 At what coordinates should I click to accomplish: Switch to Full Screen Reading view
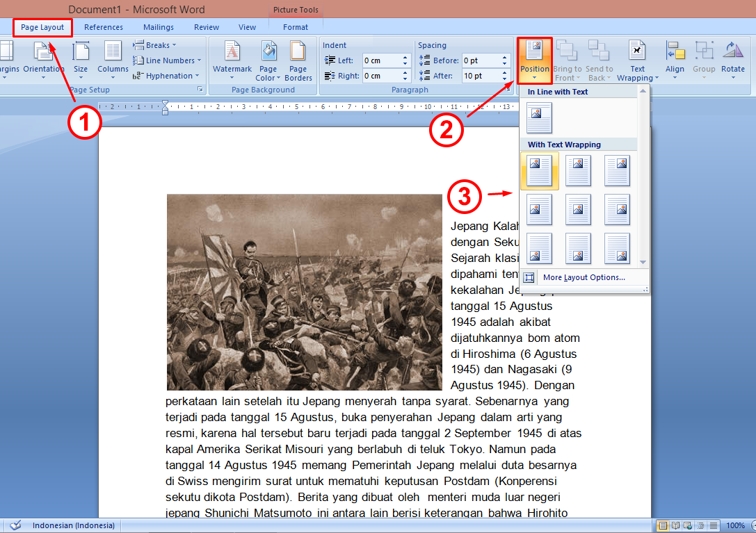[675, 525]
